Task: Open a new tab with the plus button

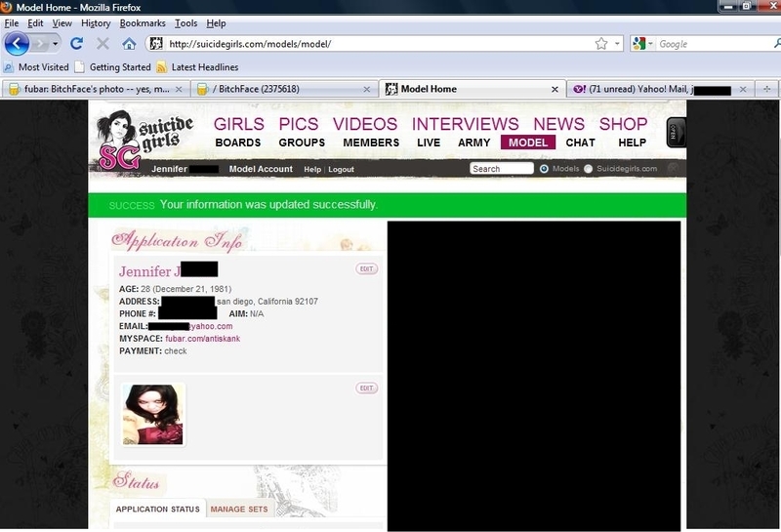Action: coord(767,89)
